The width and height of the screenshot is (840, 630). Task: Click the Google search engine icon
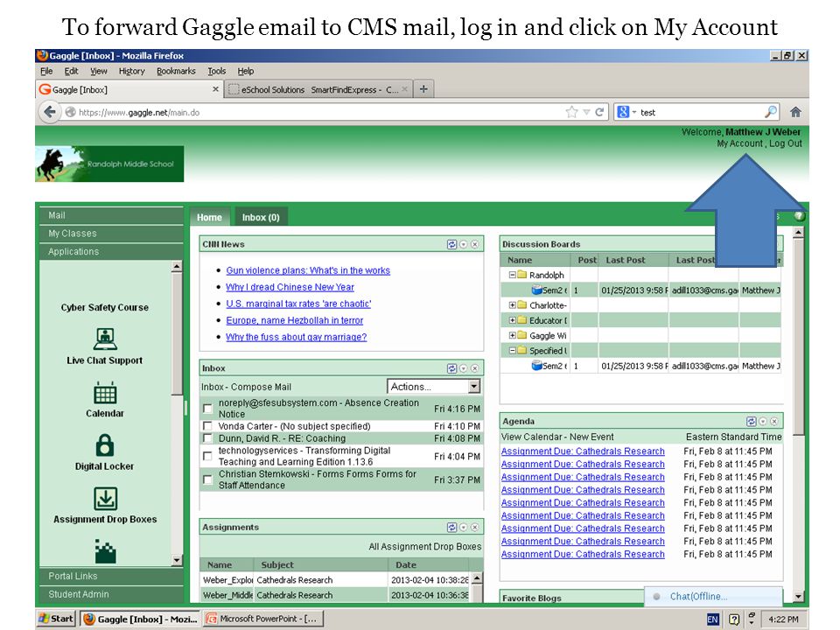point(622,112)
